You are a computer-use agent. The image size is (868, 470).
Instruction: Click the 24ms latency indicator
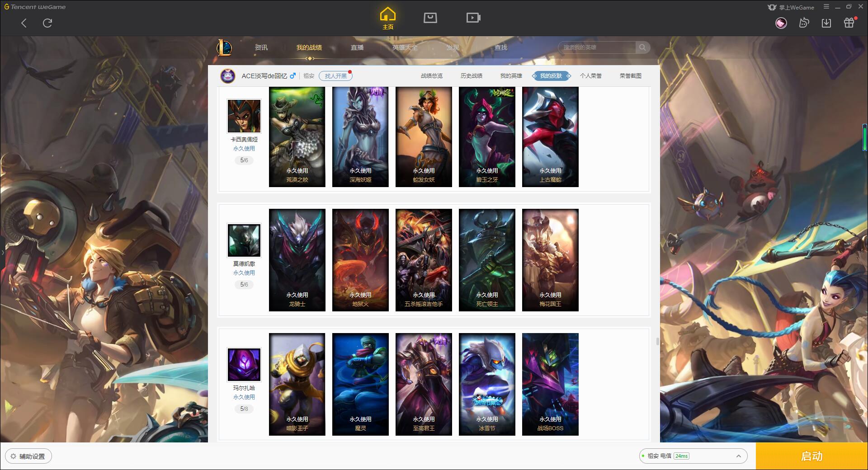click(681, 456)
